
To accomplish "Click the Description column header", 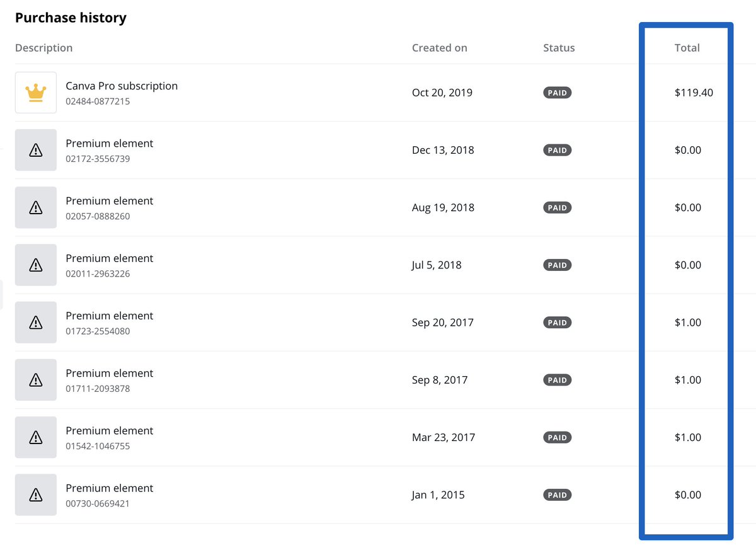I will 43,48.
